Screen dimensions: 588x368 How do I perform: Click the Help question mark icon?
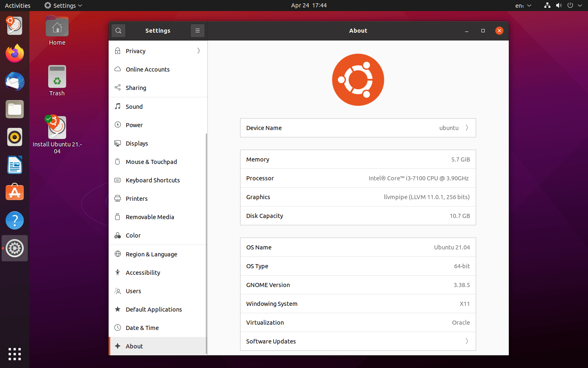click(15, 221)
